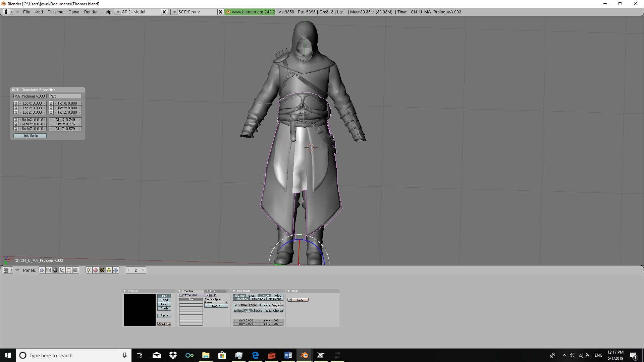Open the File menu
Image resolution: width=644 pixels, height=362 pixels.
tap(26, 12)
